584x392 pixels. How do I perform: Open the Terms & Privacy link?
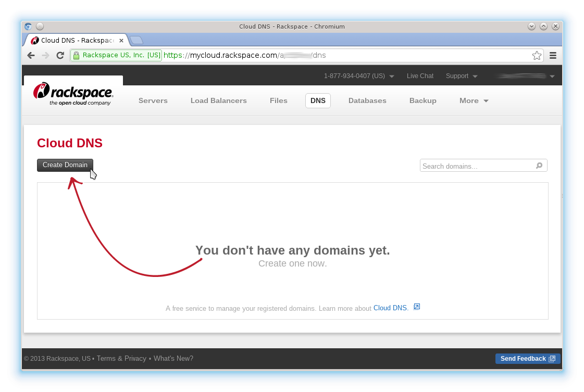121,359
